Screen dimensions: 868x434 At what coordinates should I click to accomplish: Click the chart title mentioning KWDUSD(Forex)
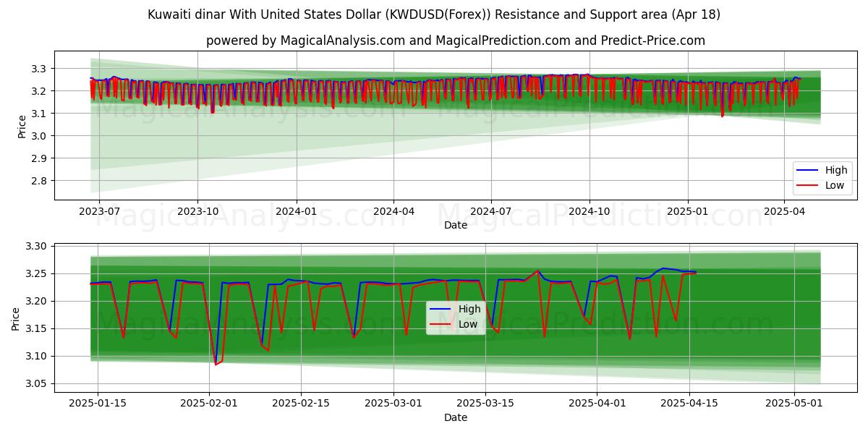point(434,14)
